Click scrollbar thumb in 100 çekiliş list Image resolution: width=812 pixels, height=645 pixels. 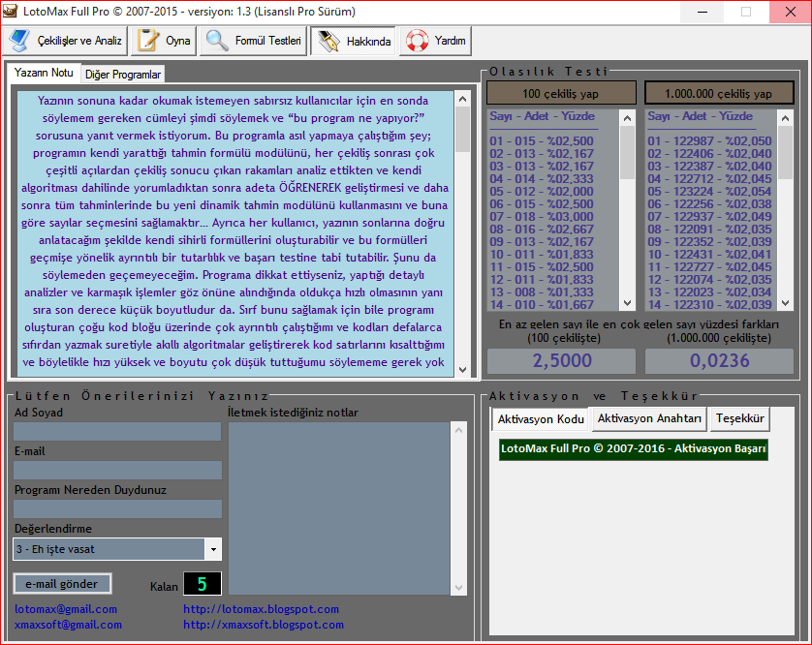click(627, 153)
